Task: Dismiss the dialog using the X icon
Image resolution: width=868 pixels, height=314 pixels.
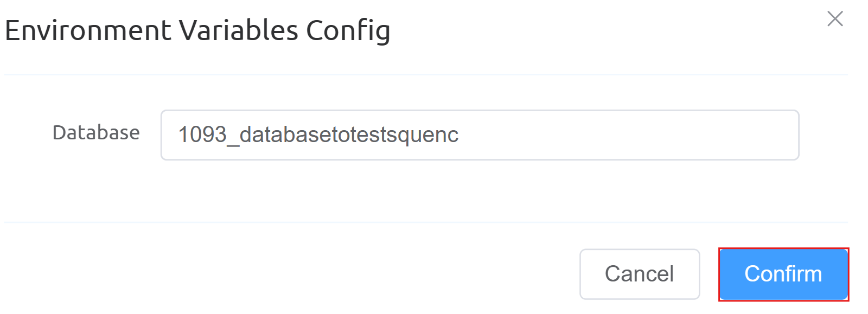Action: click(x=835, y=19)
